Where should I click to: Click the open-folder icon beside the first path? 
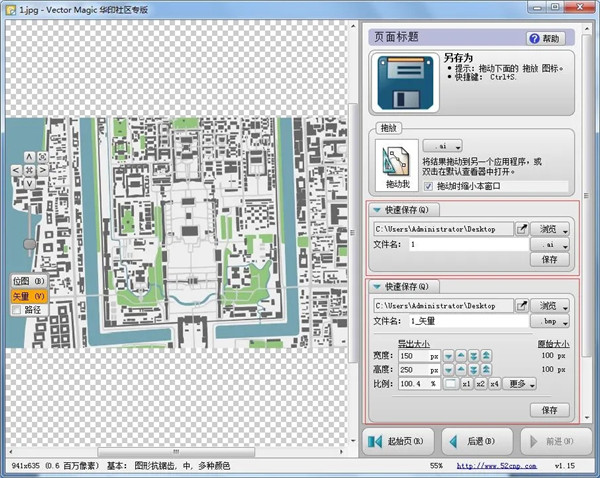(522, 228)
